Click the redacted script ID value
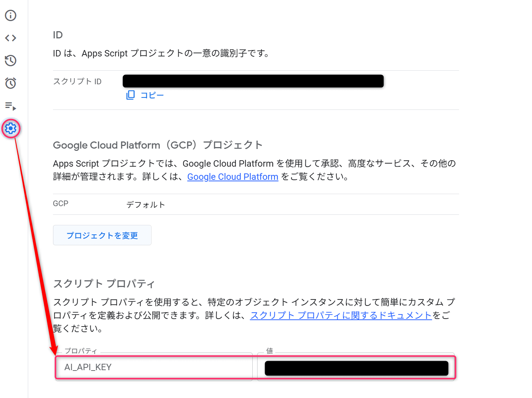Image resolution: width=532 pixels, height=398 pixels. coord(253,81)
